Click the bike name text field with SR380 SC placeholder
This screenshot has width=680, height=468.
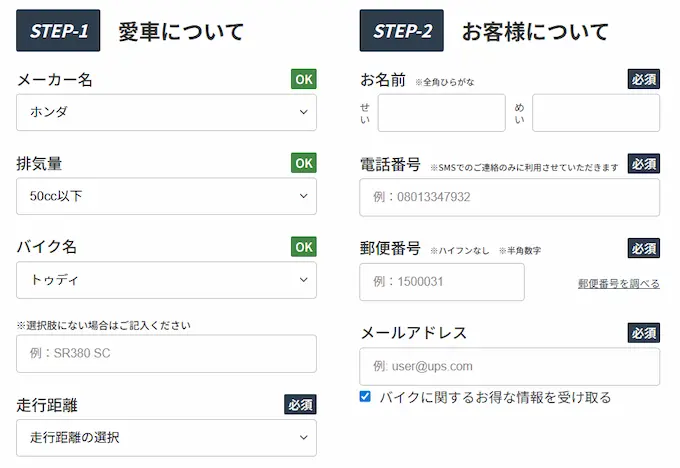click(x=166, y=354)
